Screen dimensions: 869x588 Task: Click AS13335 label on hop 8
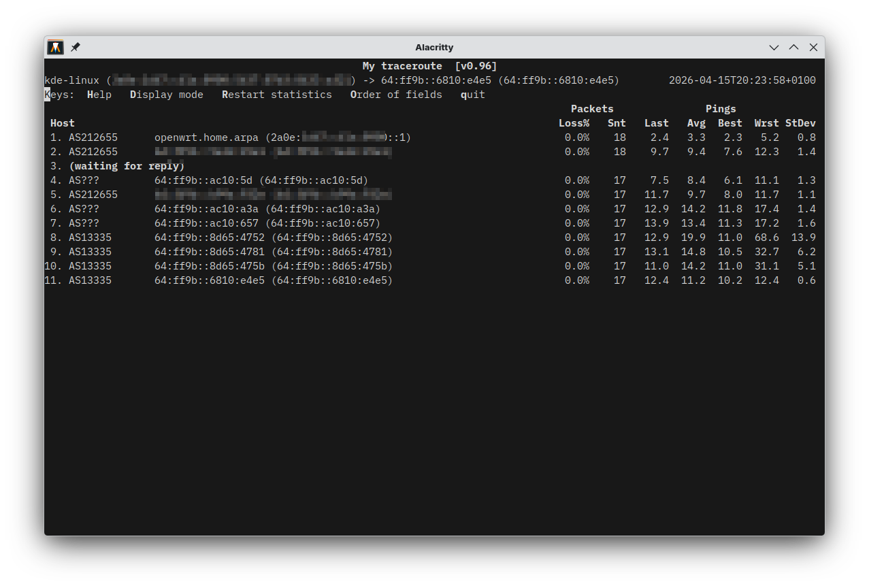pyautogui.click(x=90, y=238)
